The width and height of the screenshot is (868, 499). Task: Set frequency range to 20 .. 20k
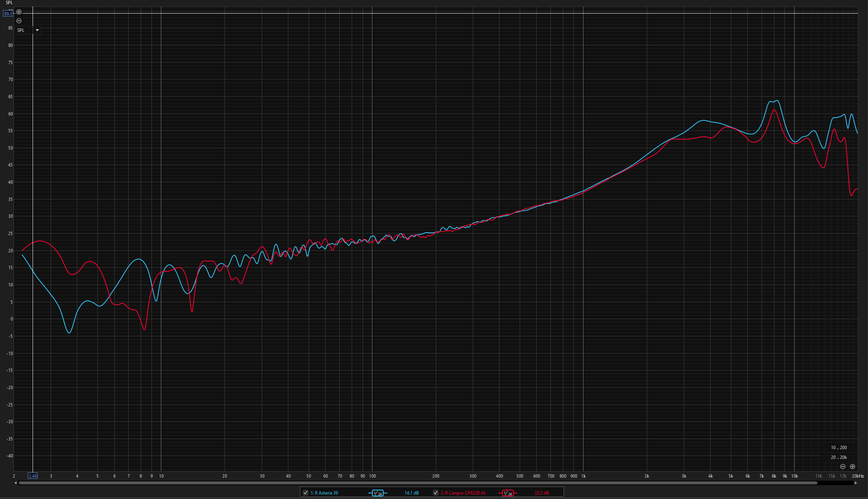pos(838,457)
